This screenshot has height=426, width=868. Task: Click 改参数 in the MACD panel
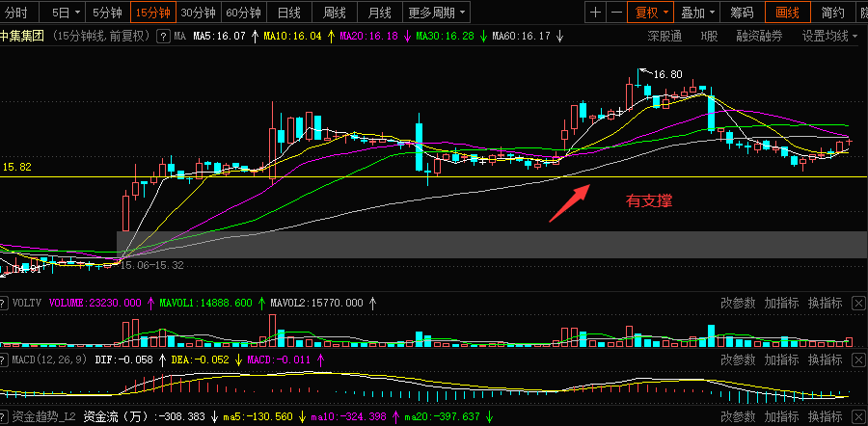click(738, 359)
